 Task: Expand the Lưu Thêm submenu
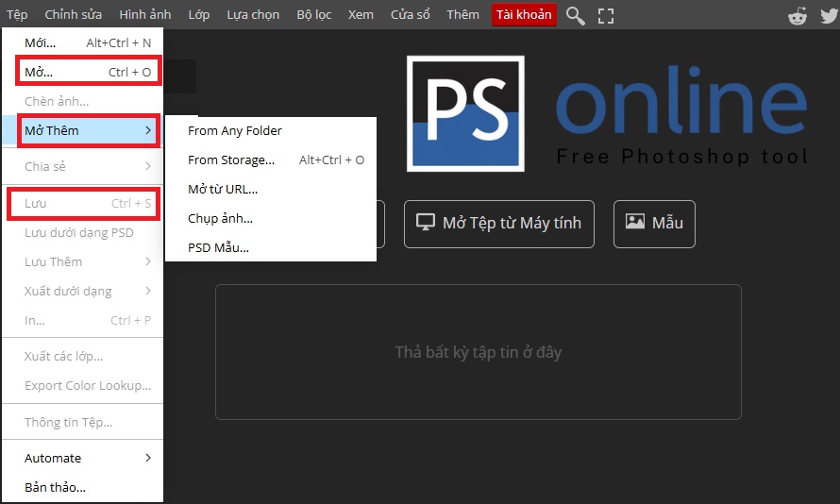[x=82, y=261]
